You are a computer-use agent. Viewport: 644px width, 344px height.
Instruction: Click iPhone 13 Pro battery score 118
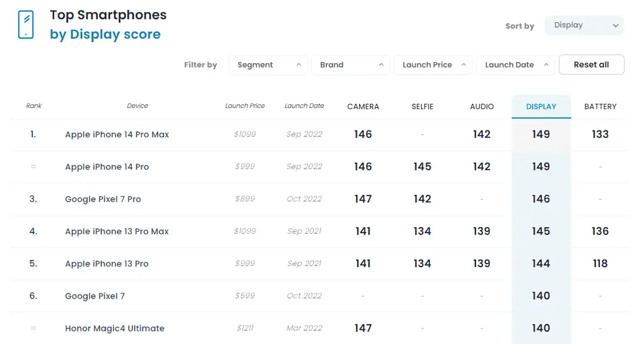tap(600, 264)
